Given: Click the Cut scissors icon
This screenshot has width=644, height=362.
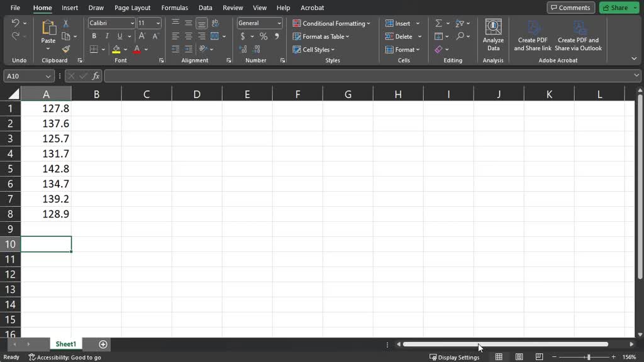Looking at the screenshot, I should [x=66, y=23].
